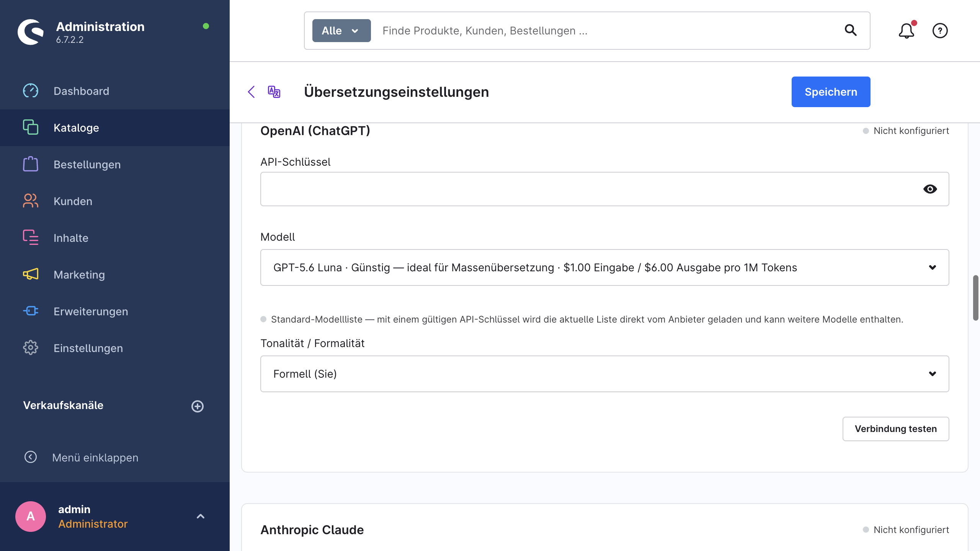Focus the API-Schlüssel input field
This screenshot has width=980, height=551.
pyautogui.click(x=604, y=189)
